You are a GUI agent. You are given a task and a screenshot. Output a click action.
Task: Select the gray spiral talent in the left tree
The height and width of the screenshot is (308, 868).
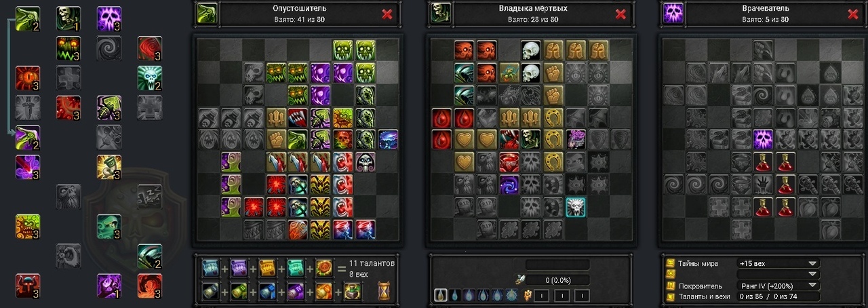click(109, 47)
